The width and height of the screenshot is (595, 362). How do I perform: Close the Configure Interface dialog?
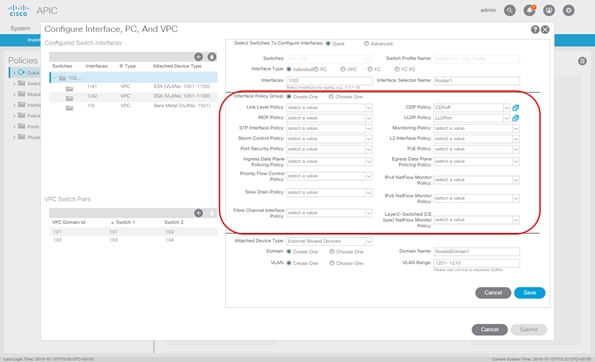545,30
